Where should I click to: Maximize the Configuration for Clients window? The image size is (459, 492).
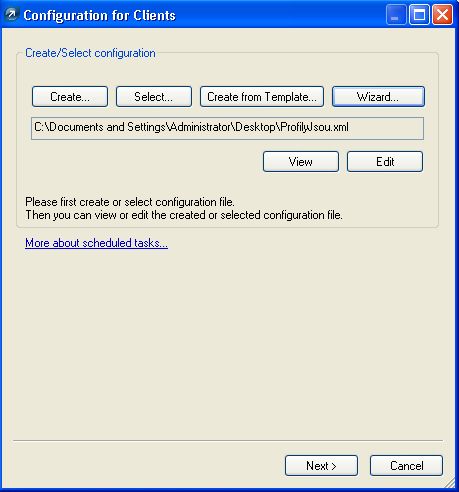click(x=419, y=15)
